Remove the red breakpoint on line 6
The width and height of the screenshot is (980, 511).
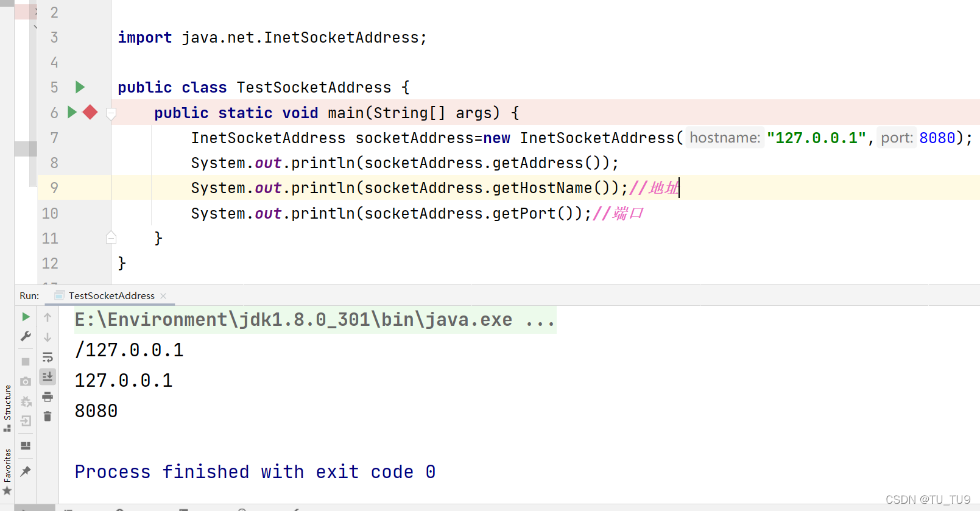(90, 112)
